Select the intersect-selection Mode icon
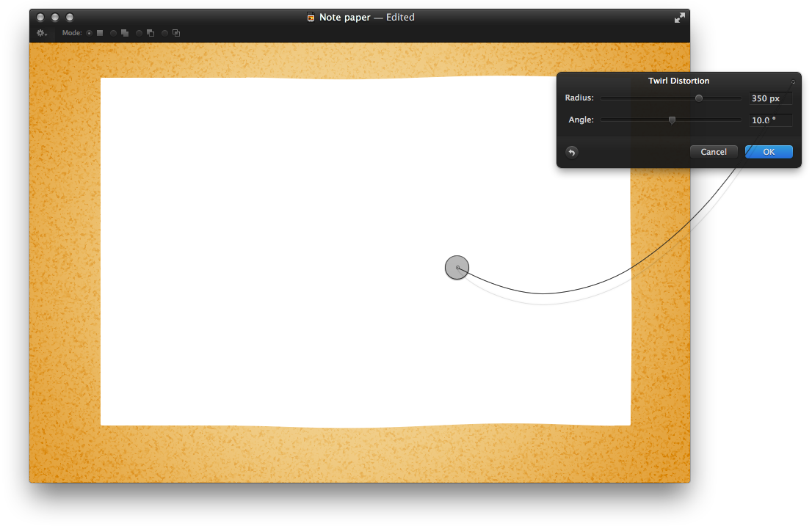Viewport: 812px width, 526px height. (x=176, y=33)
